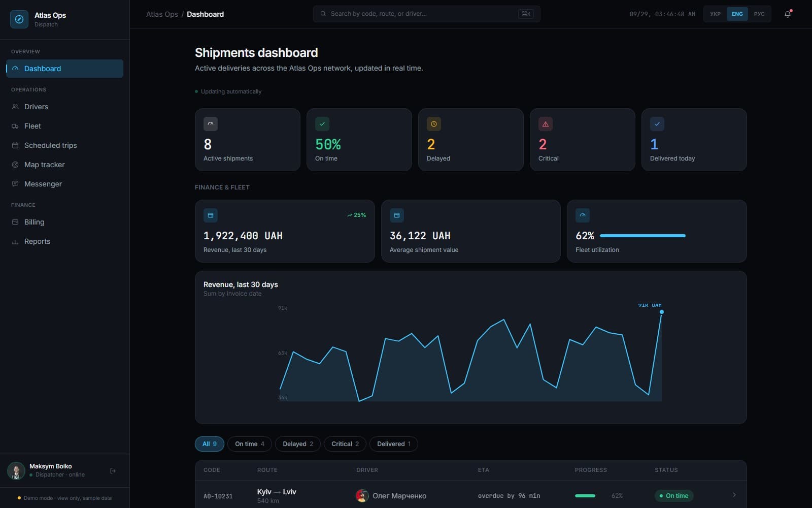The height and width of the screenshot is (508, 812).
Task: Open the Reports section
Action: [x=64, y=241]
